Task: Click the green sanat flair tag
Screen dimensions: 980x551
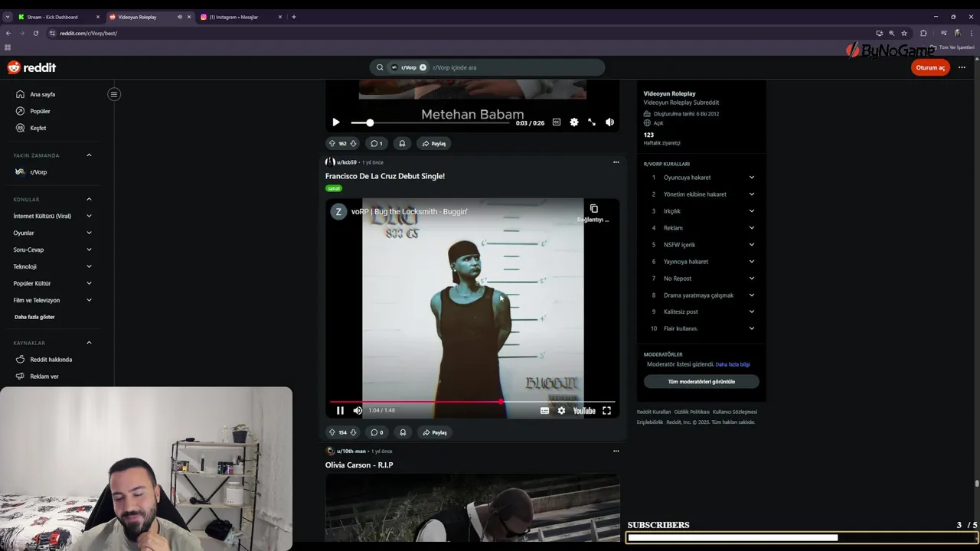Action: (x=334, y=188)
